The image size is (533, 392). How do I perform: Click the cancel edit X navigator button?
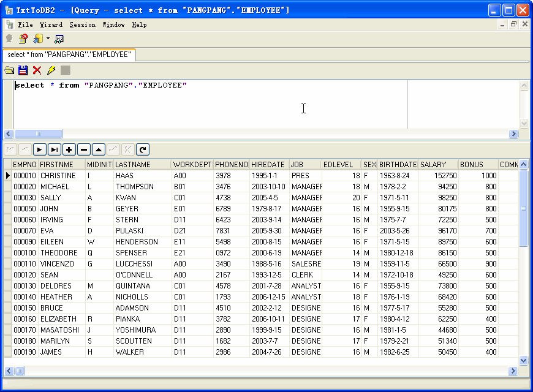[x=128, y=149]
